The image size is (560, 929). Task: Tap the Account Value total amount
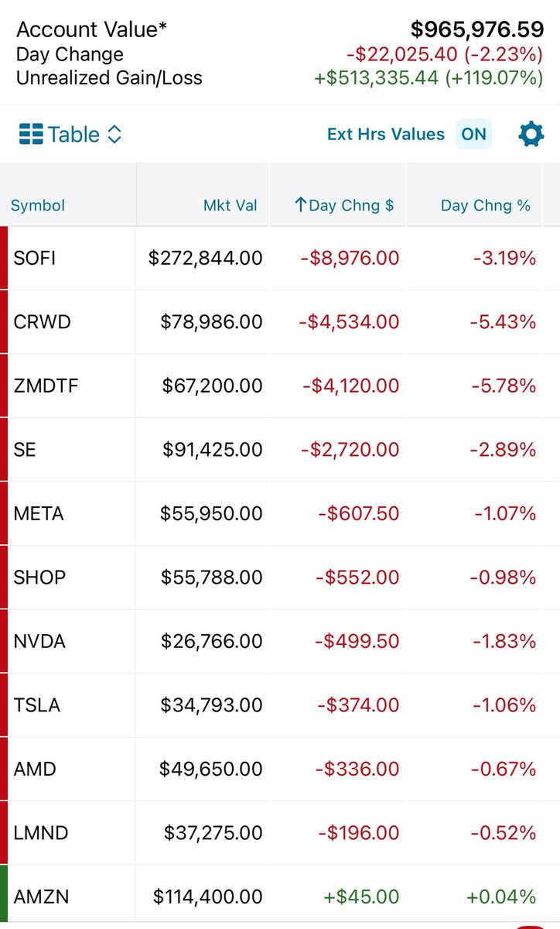pos(476,30)
